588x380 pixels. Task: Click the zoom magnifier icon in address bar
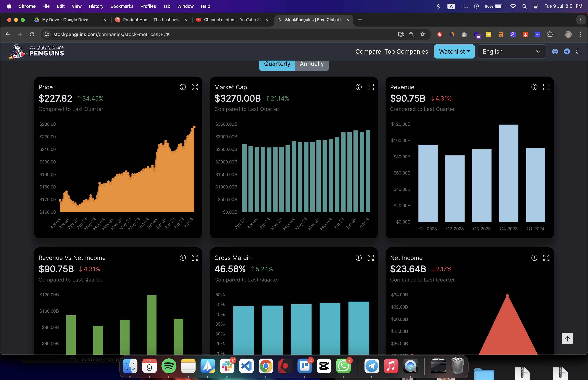click(x=411, y=34)
